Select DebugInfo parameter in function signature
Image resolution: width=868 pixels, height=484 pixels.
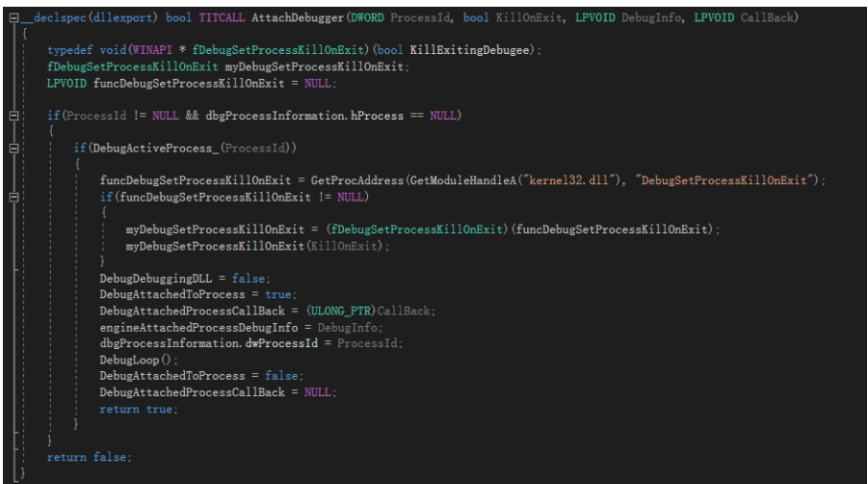651,17
